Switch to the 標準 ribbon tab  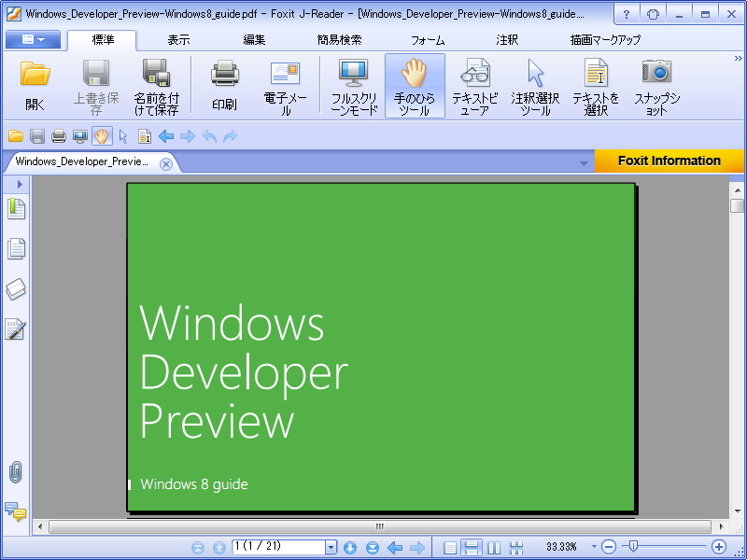pyautogui.click(x=103, y=40)
